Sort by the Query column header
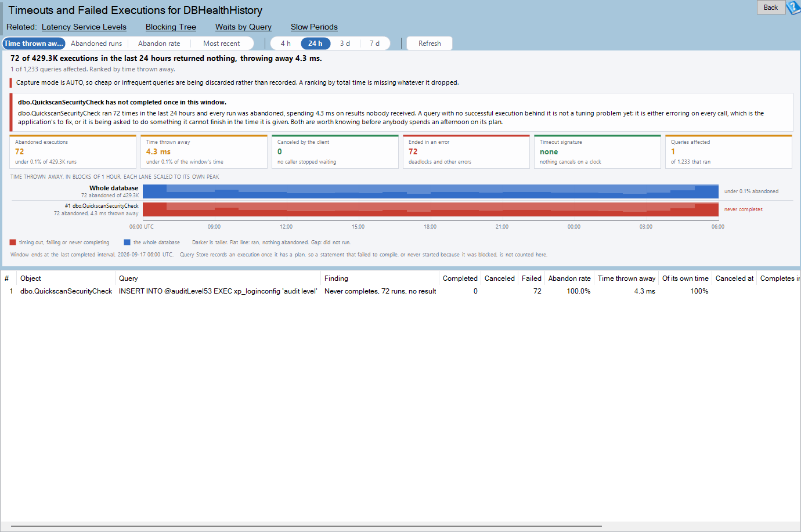Screen dimensions: 801x532 [218, 278]
